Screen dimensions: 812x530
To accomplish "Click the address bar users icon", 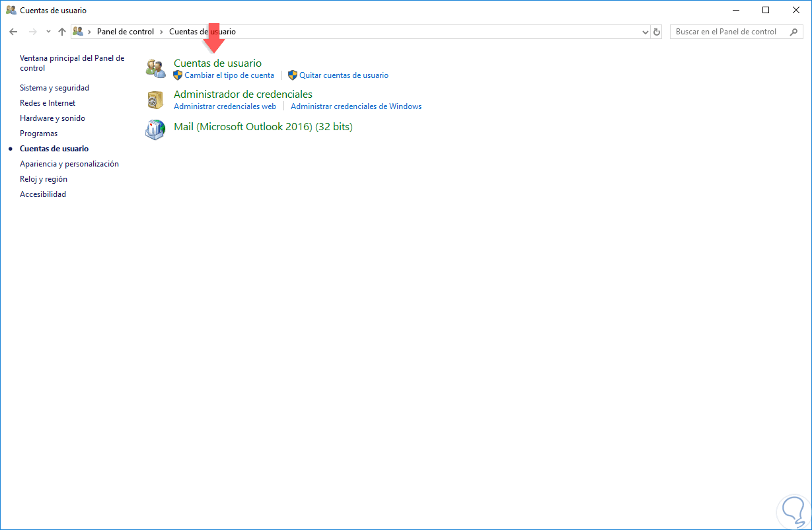I will (x=78, y=32).
